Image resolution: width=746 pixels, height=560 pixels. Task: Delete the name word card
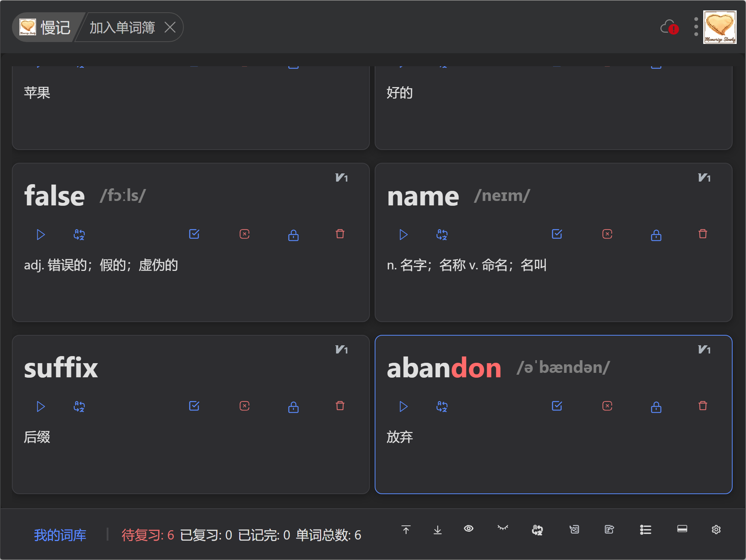click(703, 234)
